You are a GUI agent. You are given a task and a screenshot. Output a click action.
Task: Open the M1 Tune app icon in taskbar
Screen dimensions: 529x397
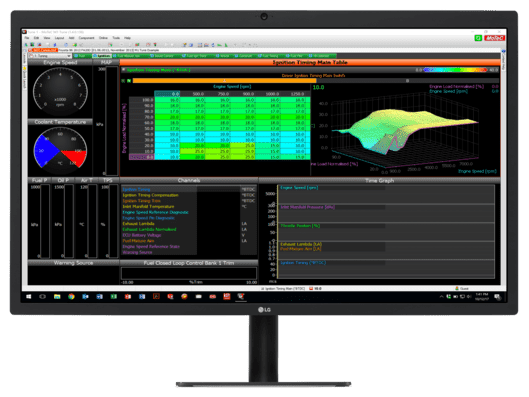coord(241,296)
